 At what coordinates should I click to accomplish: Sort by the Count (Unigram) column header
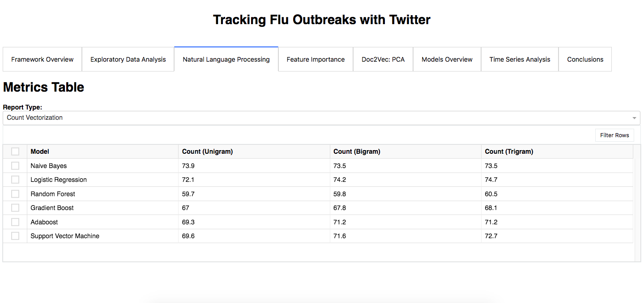point(254,151)
